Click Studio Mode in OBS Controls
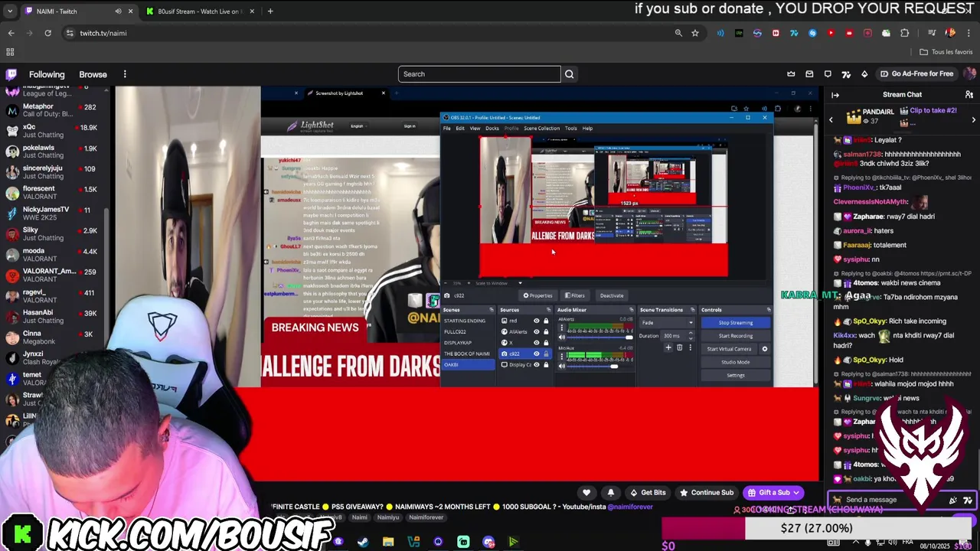Viewport: 980px width, 551px height. coord(736,362)
